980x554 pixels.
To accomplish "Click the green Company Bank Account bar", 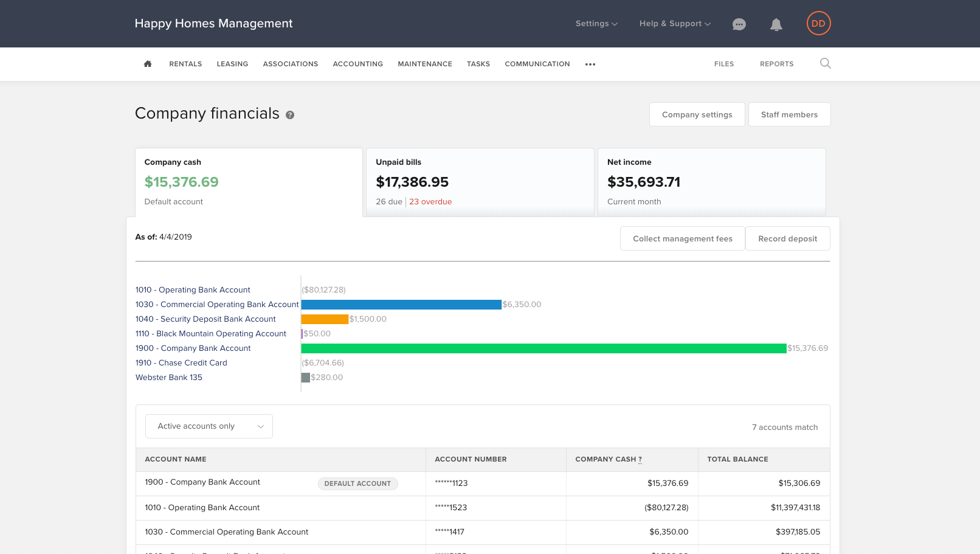I will point(543,348).
